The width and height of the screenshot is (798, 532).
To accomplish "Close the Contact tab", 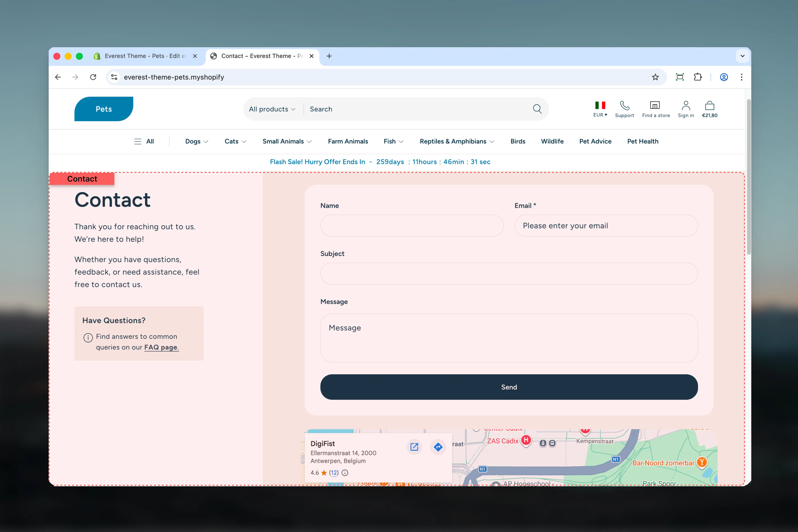I will pyautogui.click(x=311, y=56).
